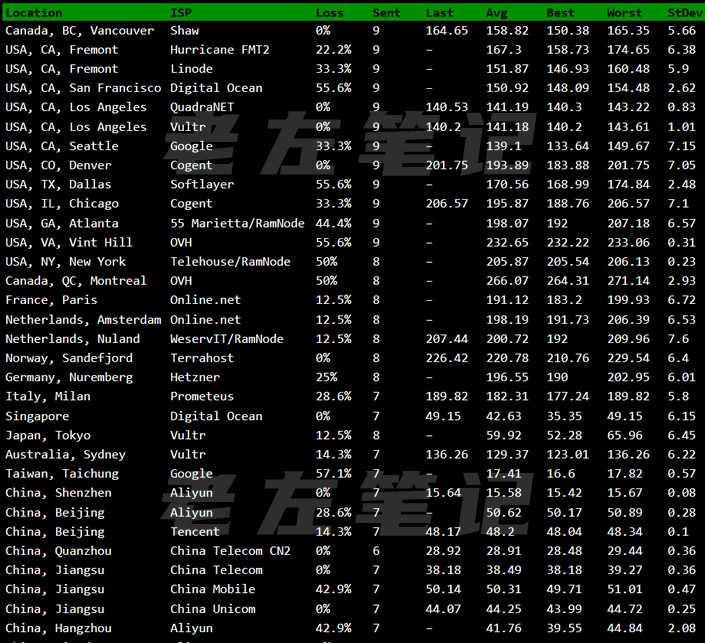The image size is (705, 643).
Task: Select the Avg column header
Action: coord(496,13)
